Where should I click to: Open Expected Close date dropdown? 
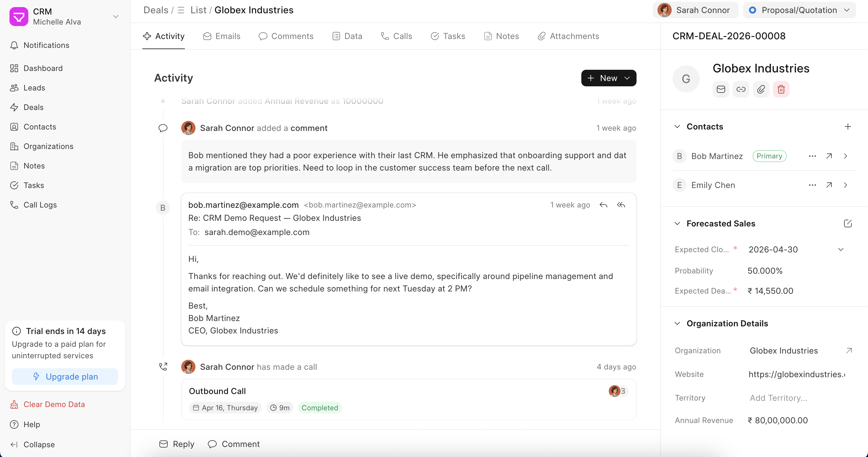point(840,249)
